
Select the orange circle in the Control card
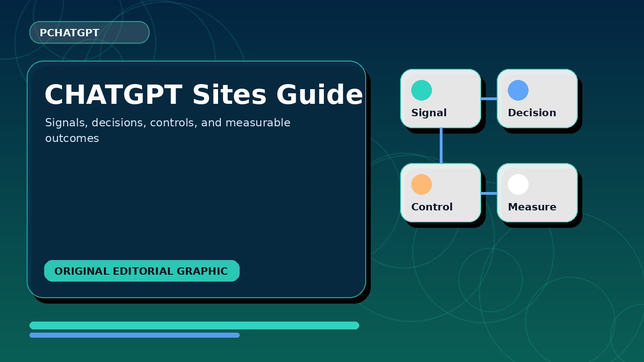pos(421,184)
